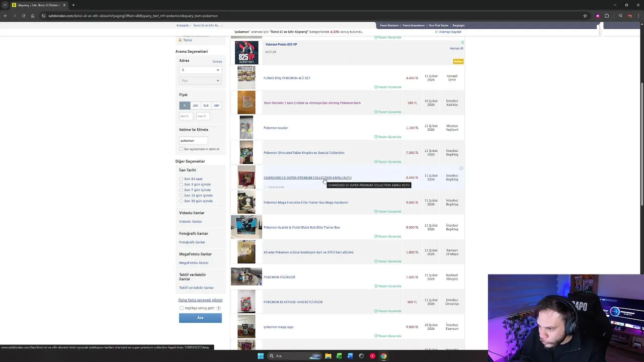Tick Seçtikçe sonuç getir checkbox

[182, 308]
